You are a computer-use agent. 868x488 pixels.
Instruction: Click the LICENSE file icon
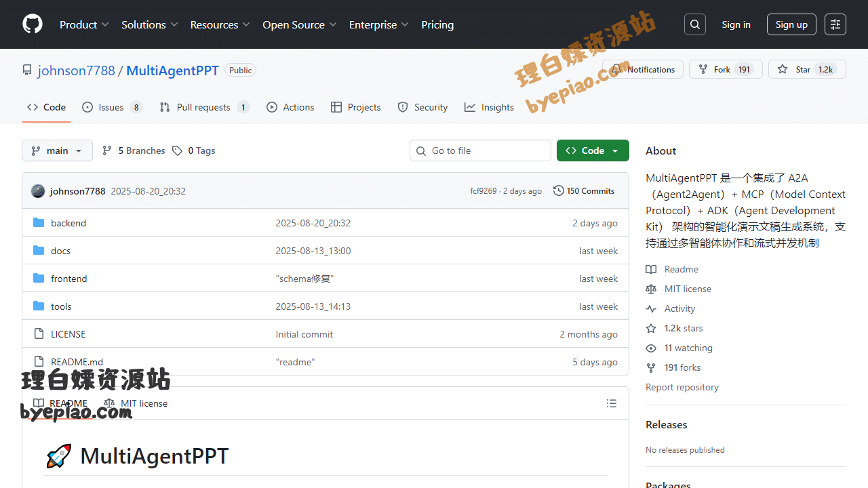39,334
